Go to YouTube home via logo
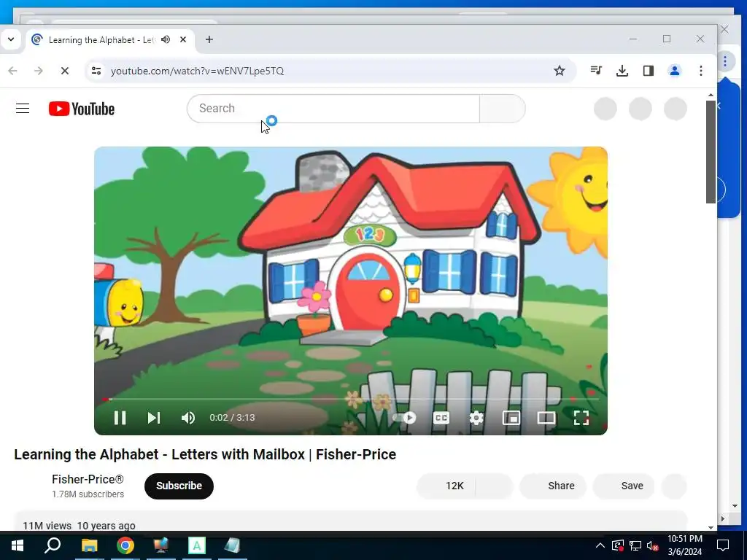Viewport: 747px width, 560px height. coord(82,109)
